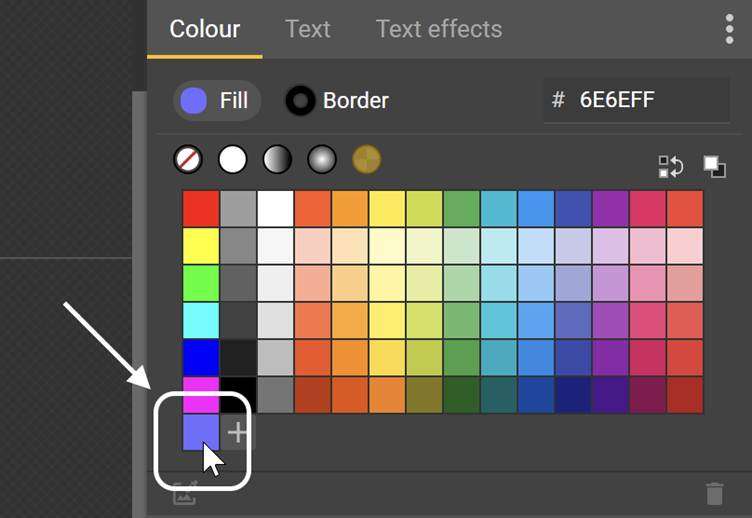Select the linear gradient fill icon

[277, 159]
